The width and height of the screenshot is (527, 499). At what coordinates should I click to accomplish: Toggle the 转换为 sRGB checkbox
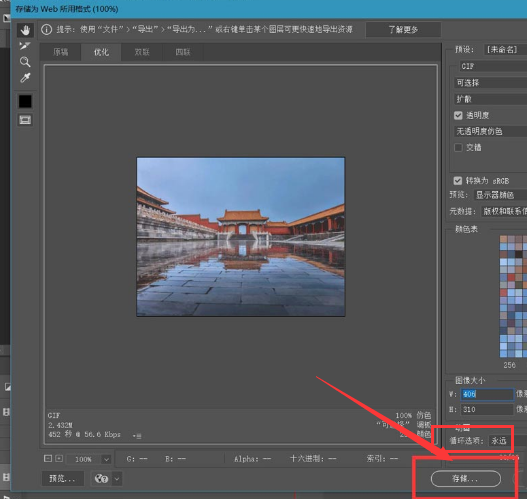coord(457,181)
